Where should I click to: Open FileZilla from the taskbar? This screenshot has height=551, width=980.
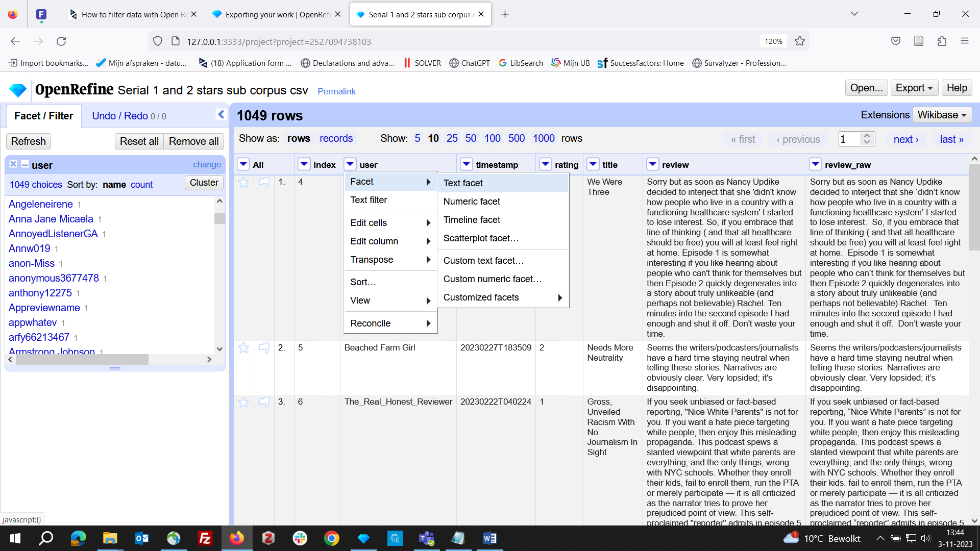pyautogui.click(x=205, y=538)
